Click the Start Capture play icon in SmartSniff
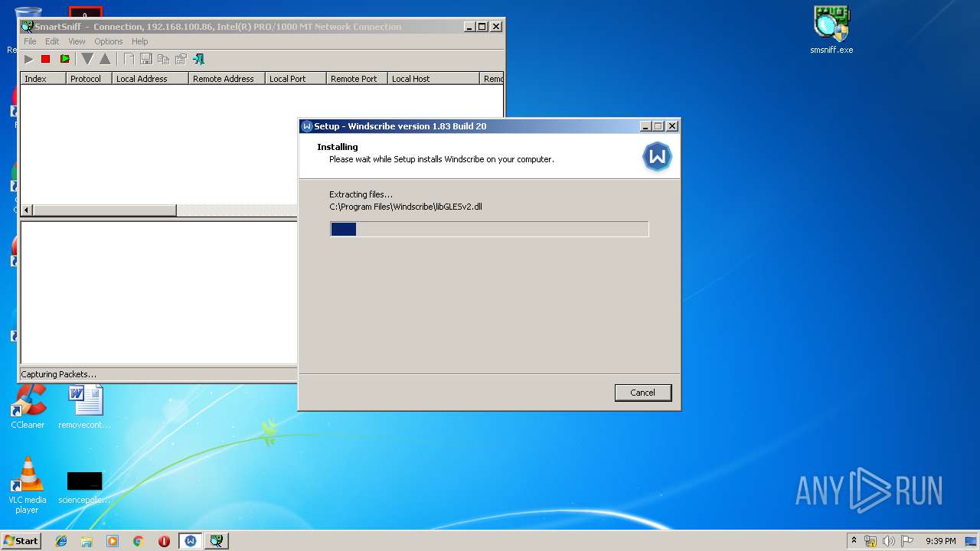This screenshot has height=551, width=980. (28, 59)
